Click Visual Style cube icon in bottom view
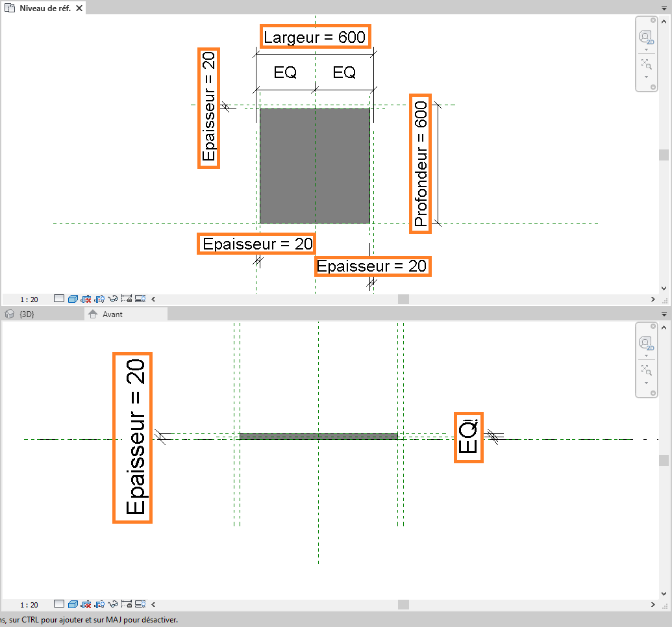This screenshot has height=627, width=672. [73, 604]
